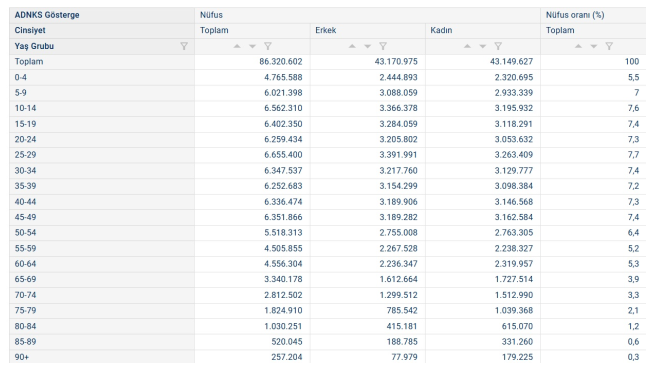Click total population value 86.320.602
This screenshot has width=660, height=381.
[281, 62]
